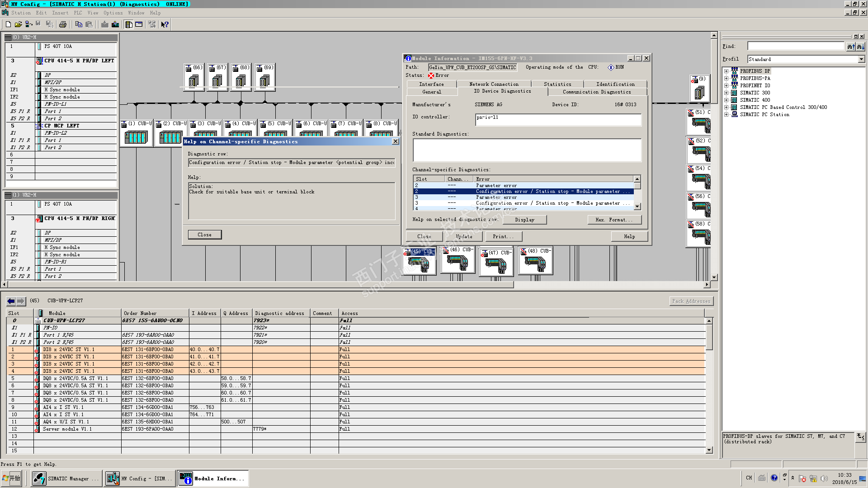Expand the SIMATIC 400 catalog node
The width and height of the screenshot is (868, 488).
coord(726,100)
